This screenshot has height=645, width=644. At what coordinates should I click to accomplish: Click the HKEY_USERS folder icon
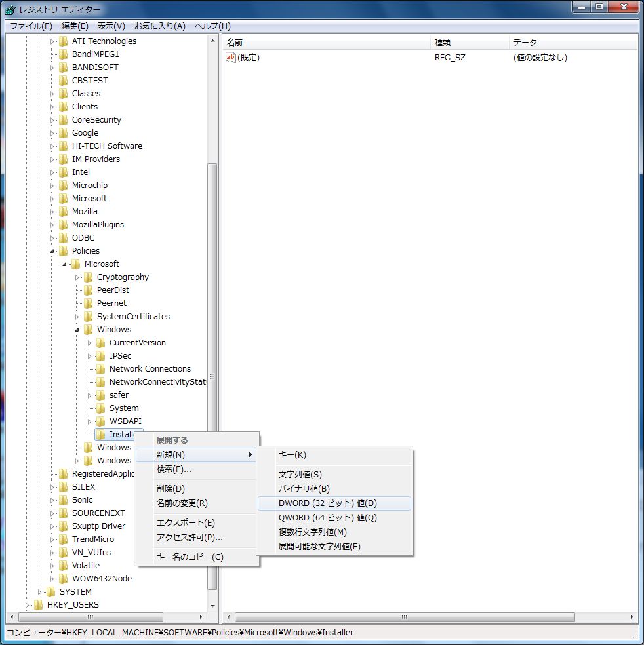[x=38, y=604]
